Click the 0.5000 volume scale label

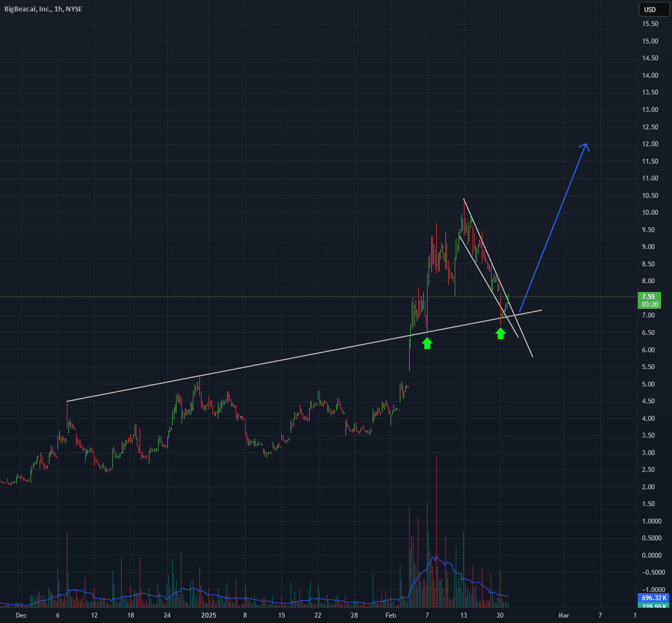click(x=651, y=538)
